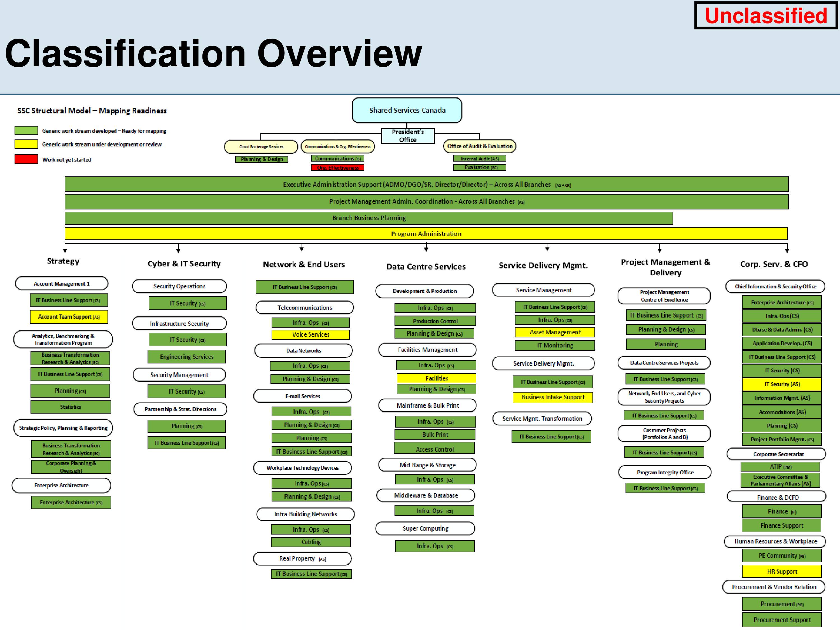The width and height of the screenshot is (840, 630).
Task: Click the 'Classification Overview' title
Action: (213, 53)
